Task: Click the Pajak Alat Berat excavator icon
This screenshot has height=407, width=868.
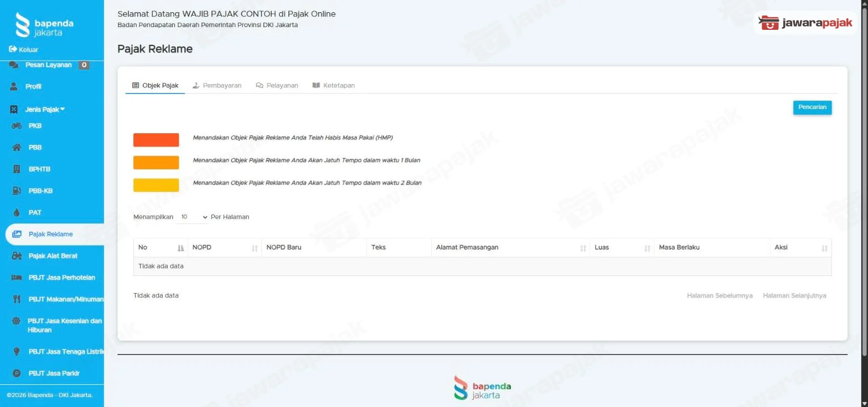Action: [x=17, y=255]
